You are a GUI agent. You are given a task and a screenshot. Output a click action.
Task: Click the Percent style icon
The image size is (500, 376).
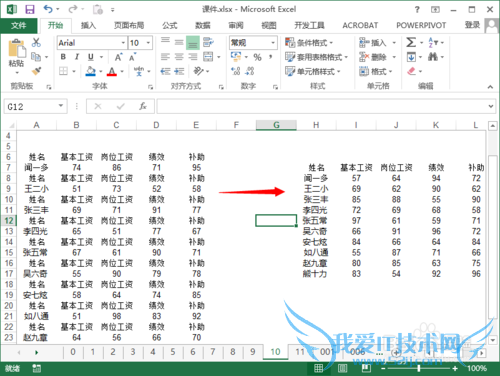click(257, 57)
